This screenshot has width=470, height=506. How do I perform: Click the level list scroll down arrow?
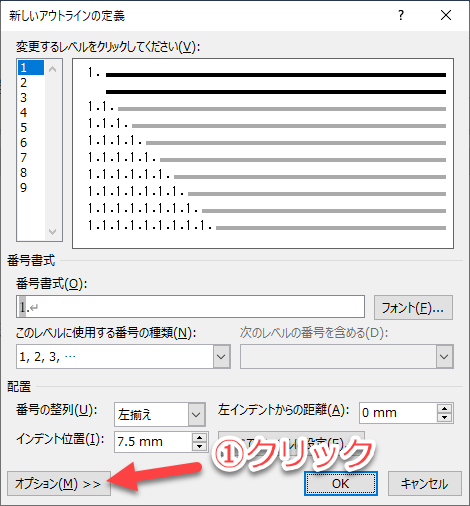[x=53, y=231]
